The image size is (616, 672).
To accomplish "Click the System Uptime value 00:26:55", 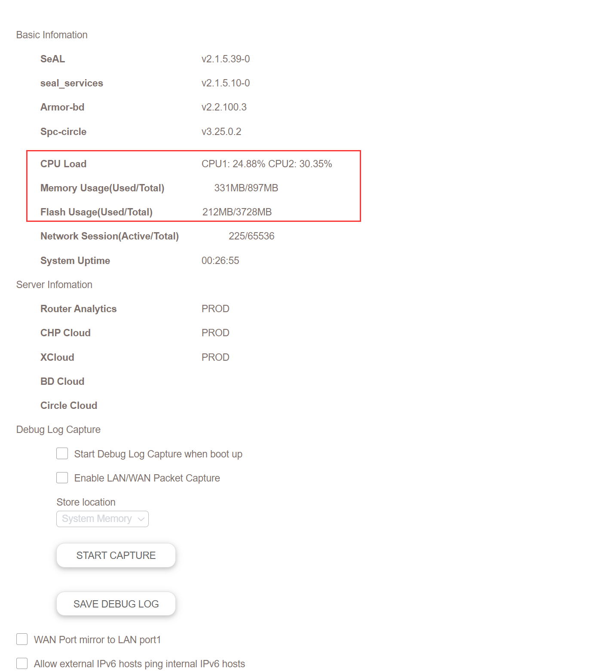I will (220, 261).
